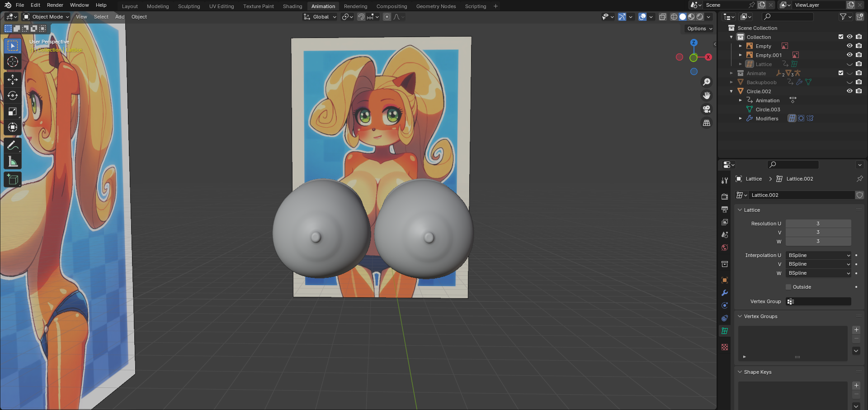
Task: Click Lattice in properties breadcrumb
Action: click(x=754, y=179)
